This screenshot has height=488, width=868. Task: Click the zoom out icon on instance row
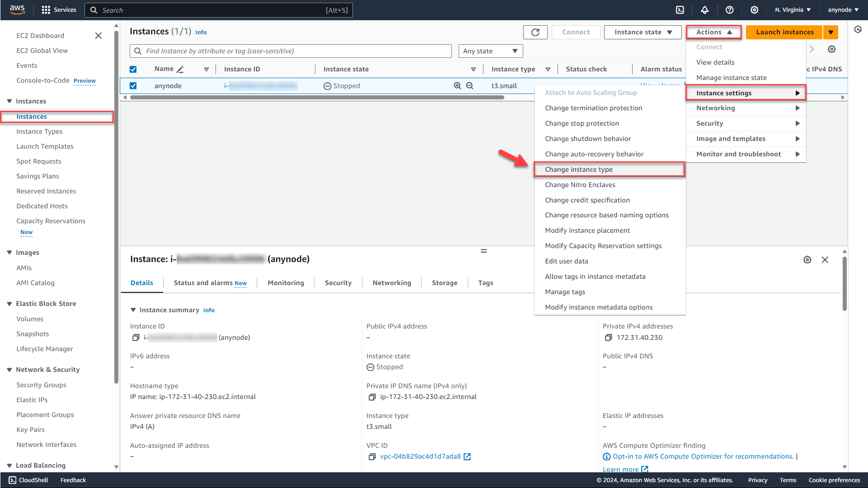pyautogui.click(x=471, y=85)
